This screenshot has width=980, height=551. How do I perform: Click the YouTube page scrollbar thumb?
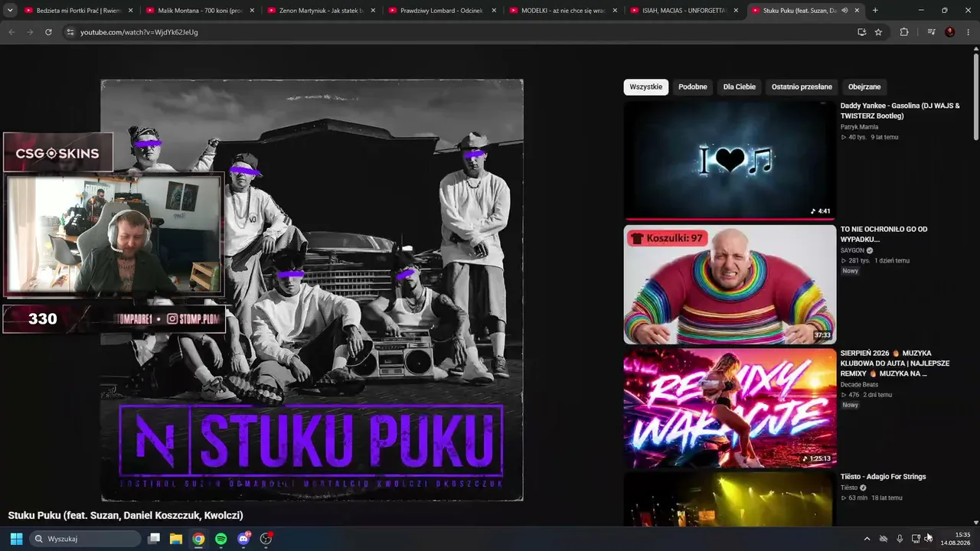(975, 95)
